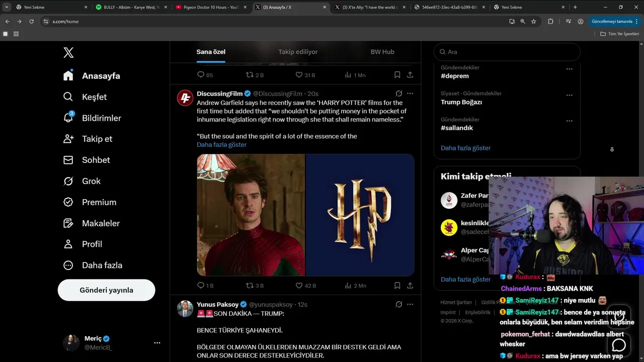Click Grok icon on DiscussingFilm post
Image resolution: width=644 pixels, height=362 pixels.
pos(398,94)
